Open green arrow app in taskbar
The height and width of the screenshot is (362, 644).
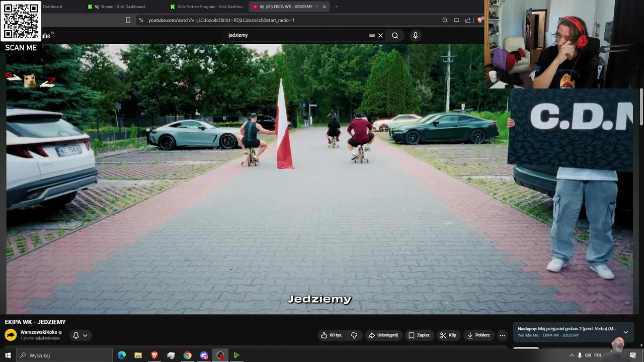click(x=236, y=355)
